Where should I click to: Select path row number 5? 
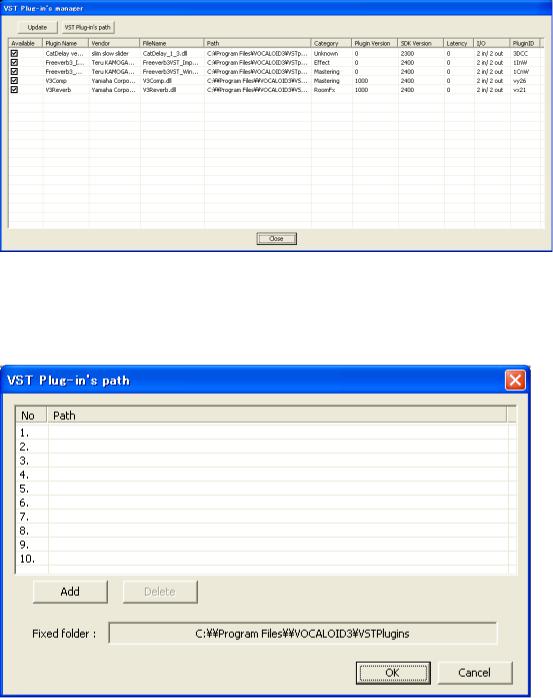click(x=266, y=489)
